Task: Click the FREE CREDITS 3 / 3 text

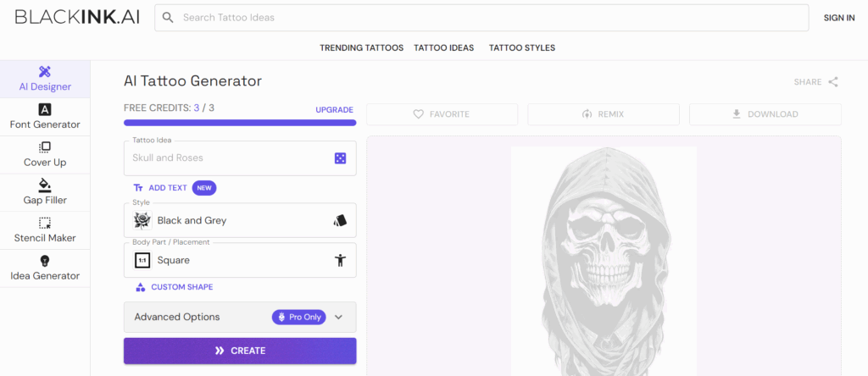Action: click(169, 108)
